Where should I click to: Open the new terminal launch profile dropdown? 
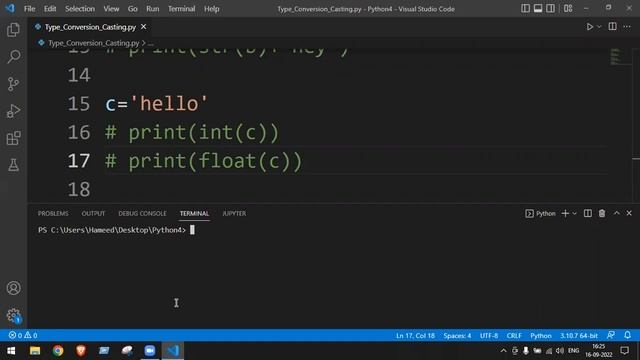[575, 213]
